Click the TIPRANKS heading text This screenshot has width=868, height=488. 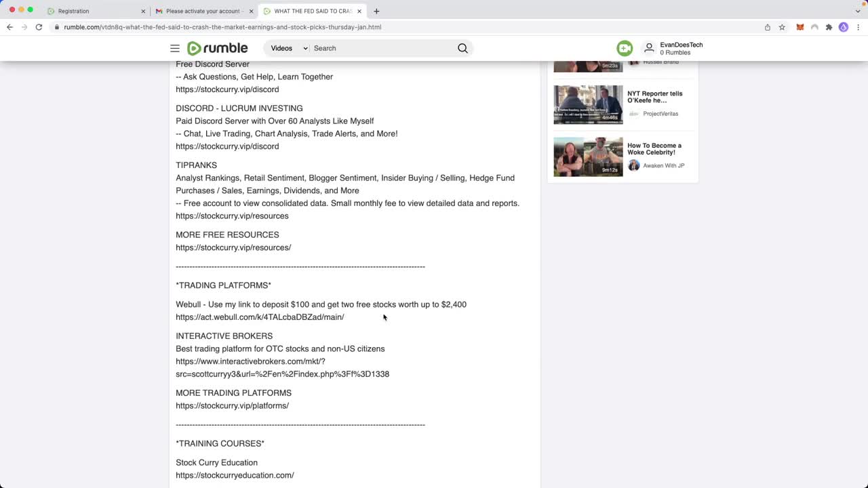(x=196, y=165)
